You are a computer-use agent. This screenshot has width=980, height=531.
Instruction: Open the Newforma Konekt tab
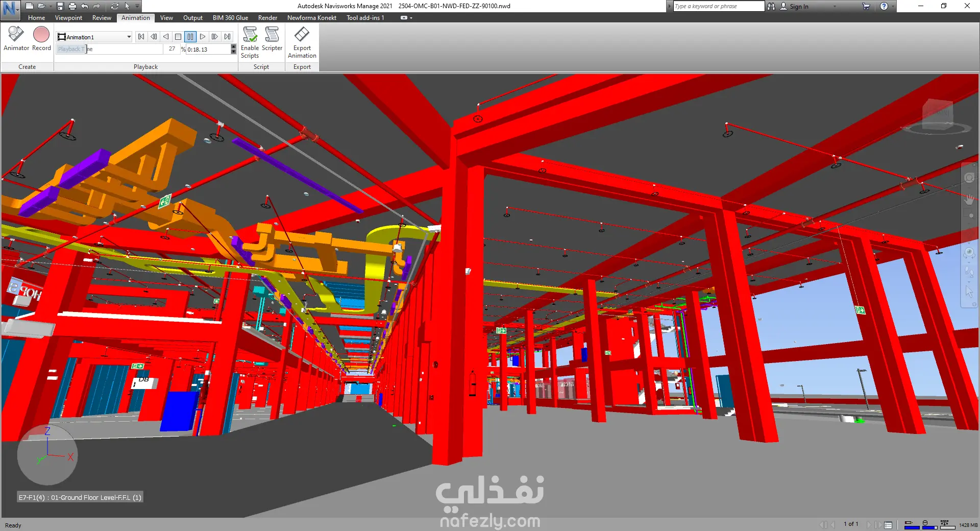coord(312,18)
